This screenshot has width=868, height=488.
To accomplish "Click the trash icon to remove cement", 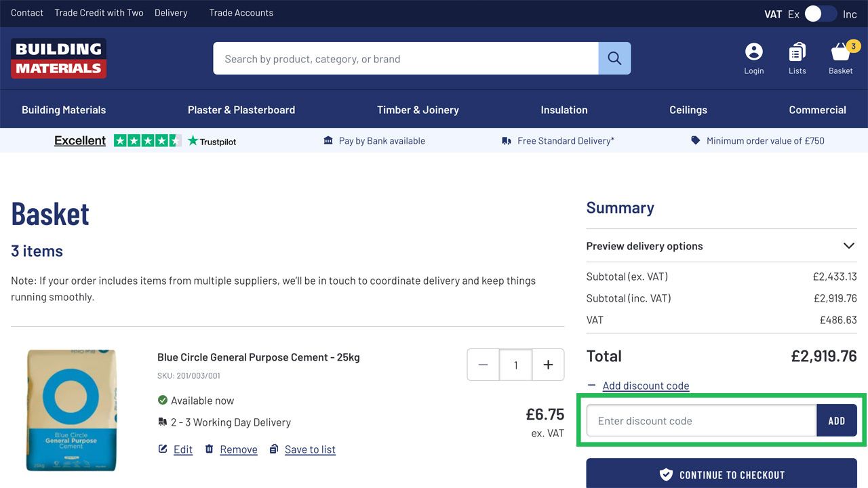I will [x=210, y=448].
